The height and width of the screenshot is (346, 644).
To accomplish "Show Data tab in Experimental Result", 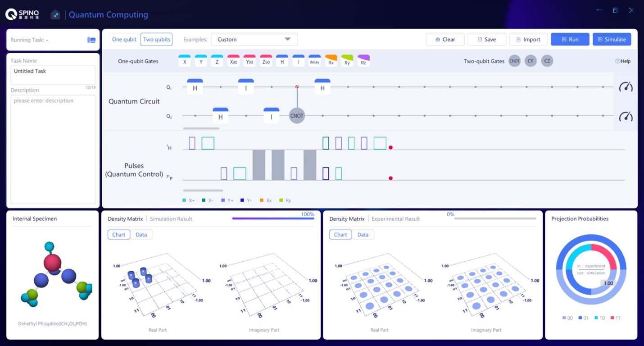I will [363, 235].
